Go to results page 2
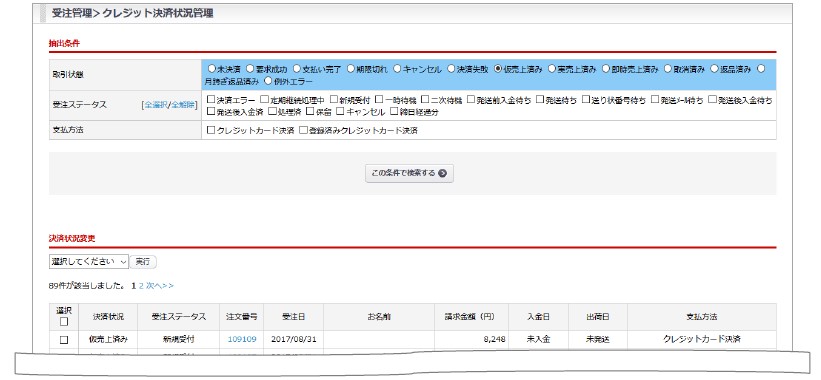 pos(141,286)
